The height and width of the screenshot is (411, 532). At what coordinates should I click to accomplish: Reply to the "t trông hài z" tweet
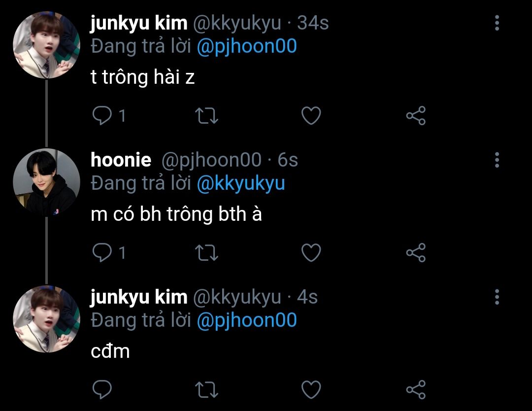pyautogui.click(x=102, y=115)
